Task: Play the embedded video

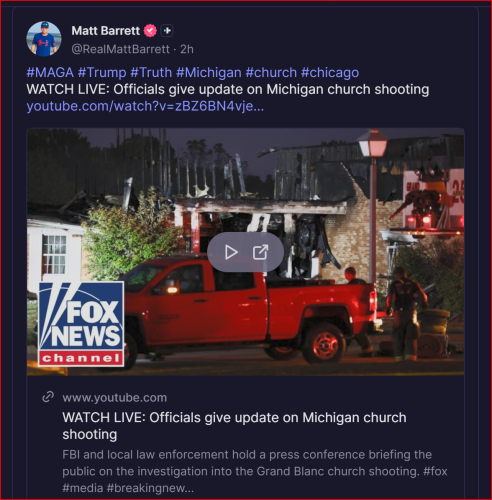Action: [231, 252]
